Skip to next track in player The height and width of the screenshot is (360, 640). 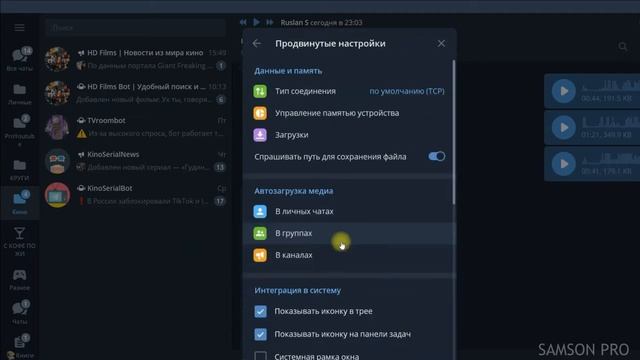(270, 22)
